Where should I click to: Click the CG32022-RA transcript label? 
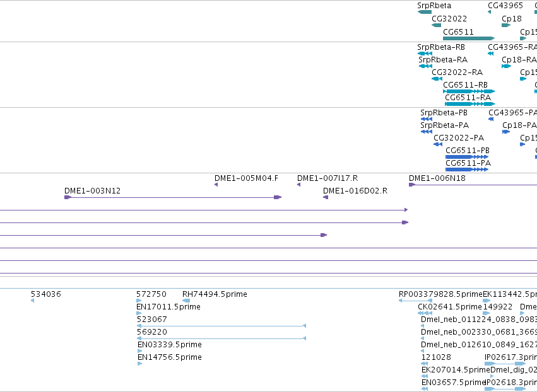pyautogui.click(x=457, y=72)
